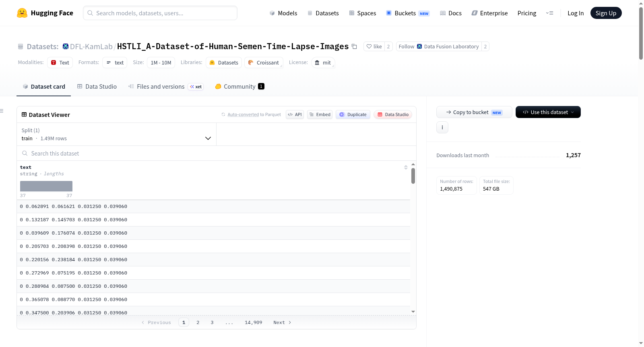644x347 pixels.
Task: Select the Datasets library tag
Action: coord(224,62)
